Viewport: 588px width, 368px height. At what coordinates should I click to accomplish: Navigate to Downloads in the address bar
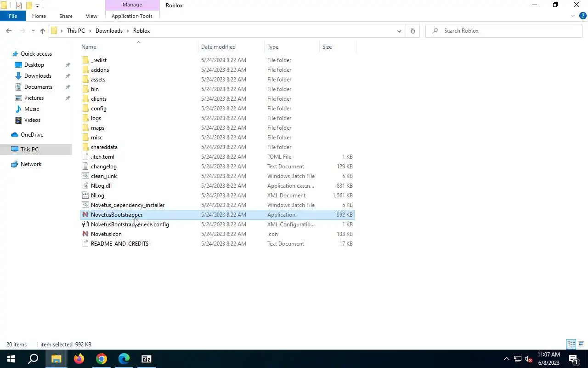(x=109, y=31)
